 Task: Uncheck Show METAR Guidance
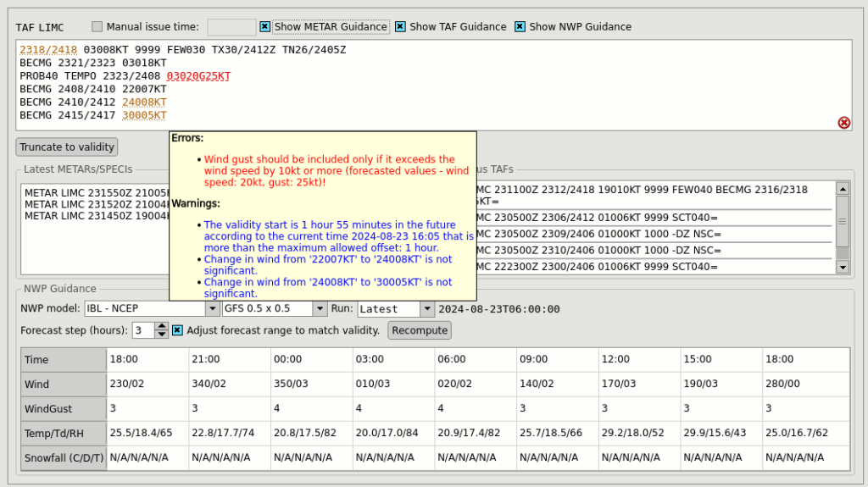(x=265, y=27)
